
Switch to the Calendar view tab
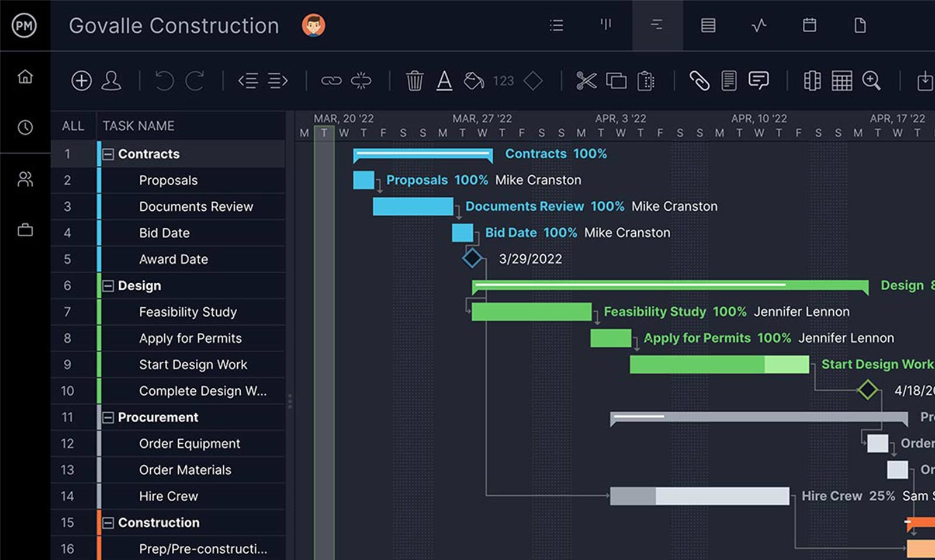[x=809, y=25]
